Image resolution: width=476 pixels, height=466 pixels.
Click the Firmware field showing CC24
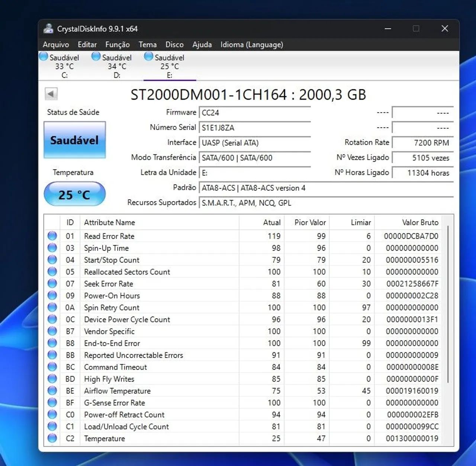[x=255, y=113]
